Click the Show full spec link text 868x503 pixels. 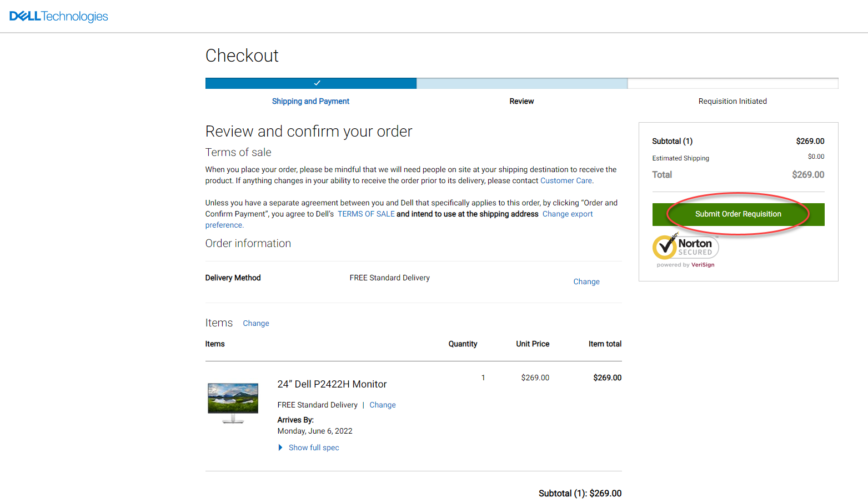click(314, 447)
